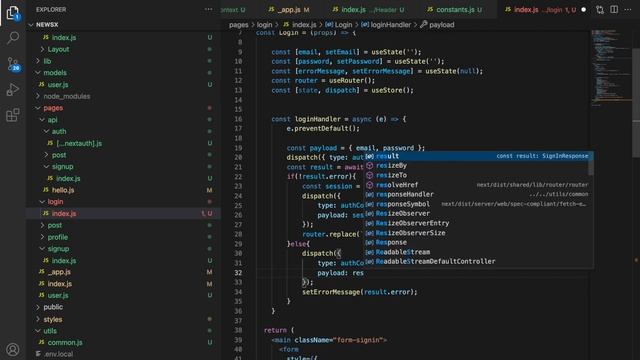Select 'responseSymbol' autocomplete suggestion
640x360 pixels.
click(x=476, y=204)
